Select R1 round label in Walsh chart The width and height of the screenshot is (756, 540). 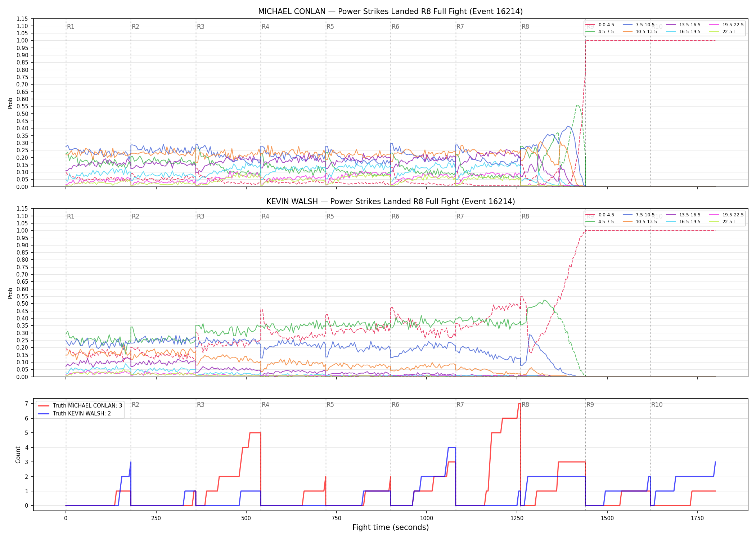coord(71,216)
